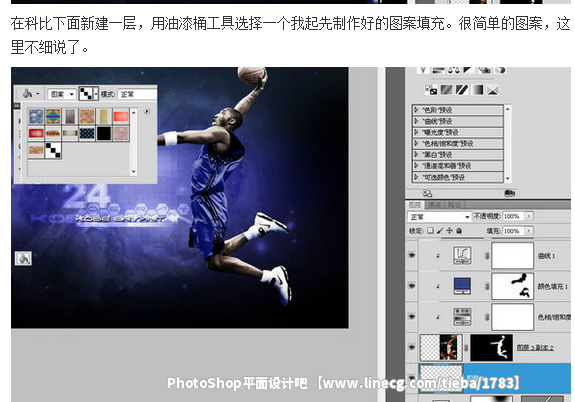575x402 pixels.
Task: Toggle lock position cross icon
Action: pyautogui.click(x=450, y=231)
